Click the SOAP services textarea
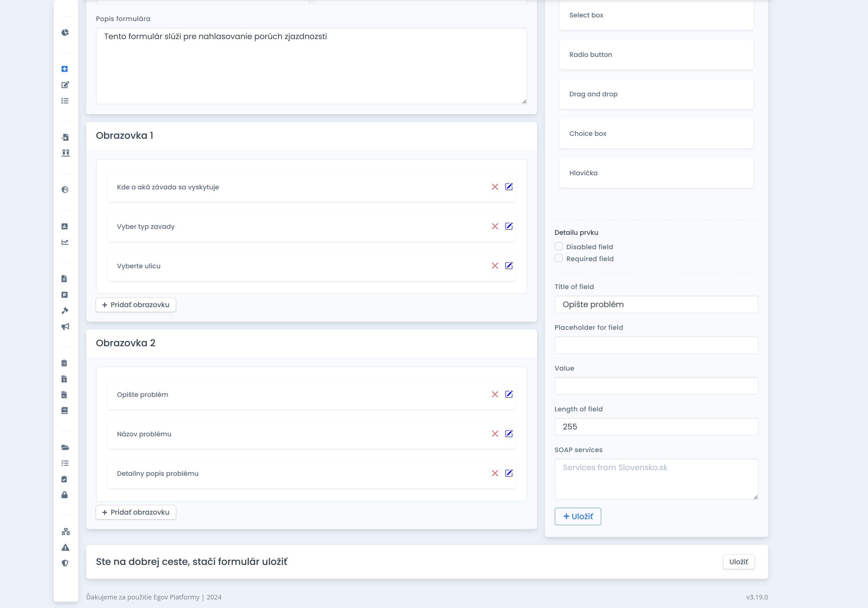868x608 pixels. point(656,479)
